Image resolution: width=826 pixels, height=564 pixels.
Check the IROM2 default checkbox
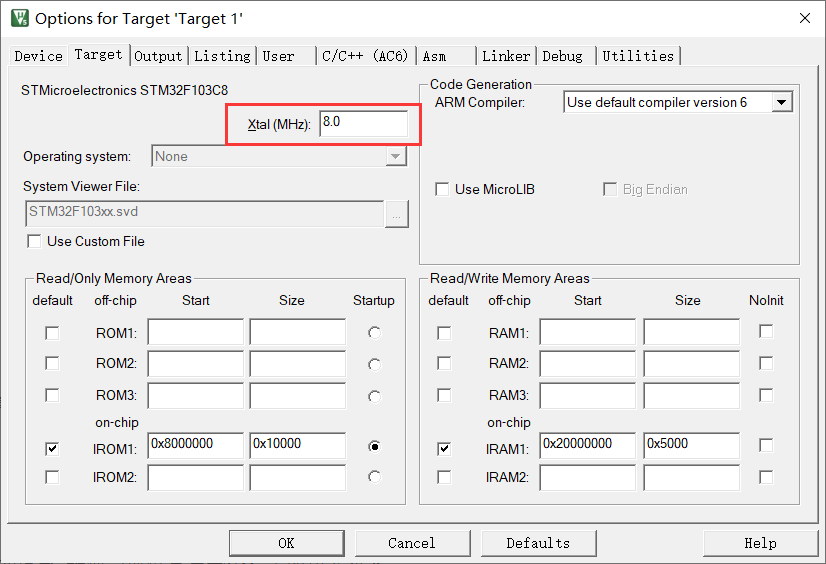point(52,477)
